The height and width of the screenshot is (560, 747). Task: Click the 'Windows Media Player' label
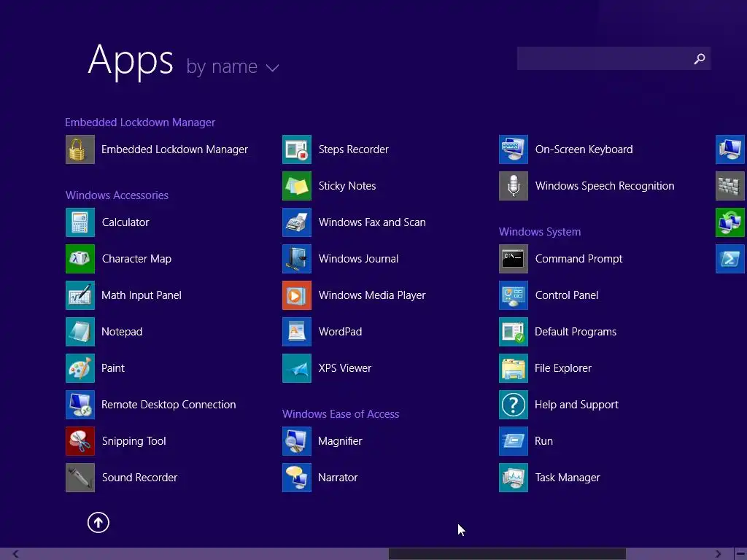click(372, 295)
